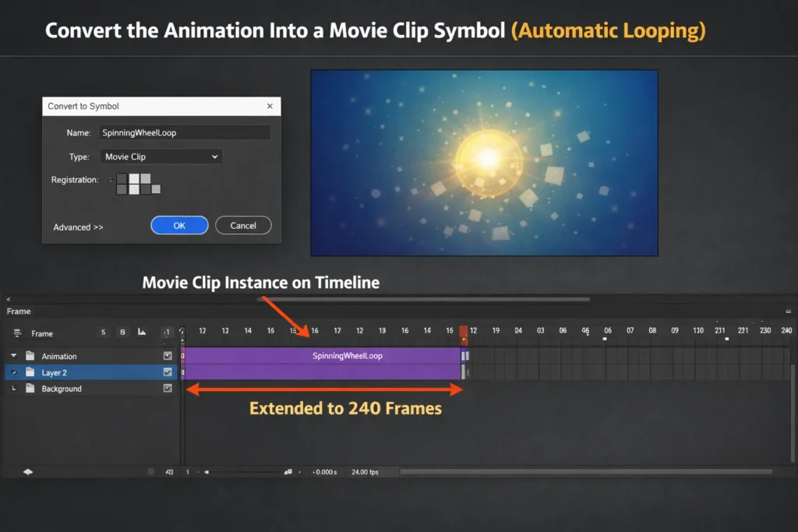Click the graph icon in timeline header
Viewport: 798px width, 532px height.
(x=142, y=332)
